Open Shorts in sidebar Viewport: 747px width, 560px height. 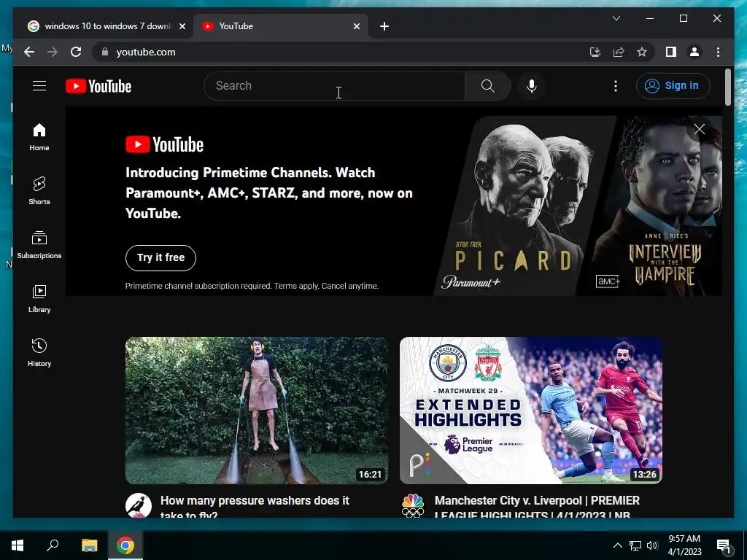[x=39, y=191]
